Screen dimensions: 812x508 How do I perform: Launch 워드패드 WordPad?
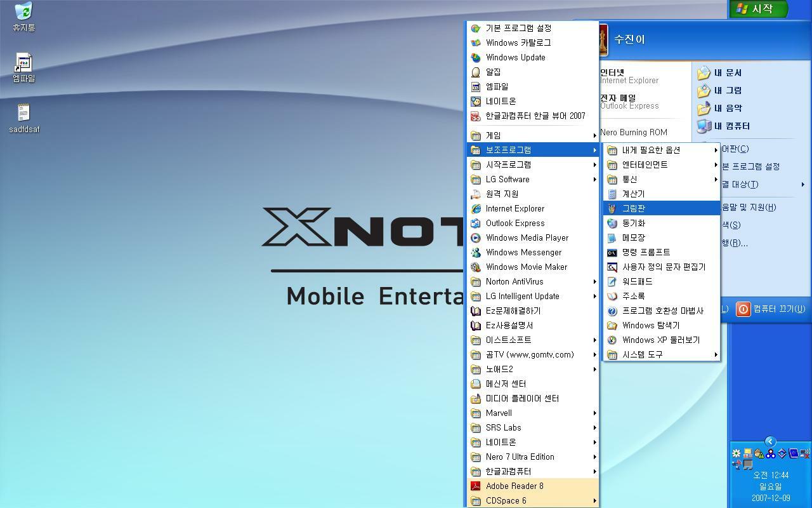pos(662,281)
